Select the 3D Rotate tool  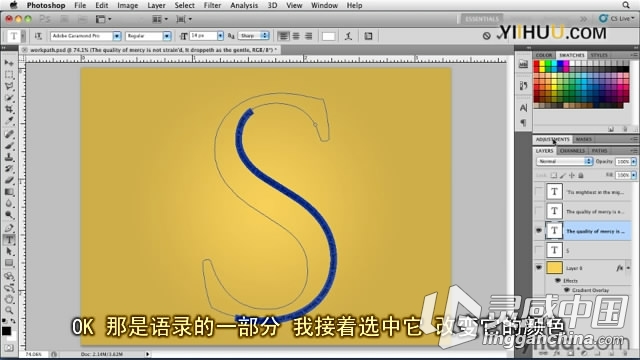pyautogui.click(x=9, y=276)
